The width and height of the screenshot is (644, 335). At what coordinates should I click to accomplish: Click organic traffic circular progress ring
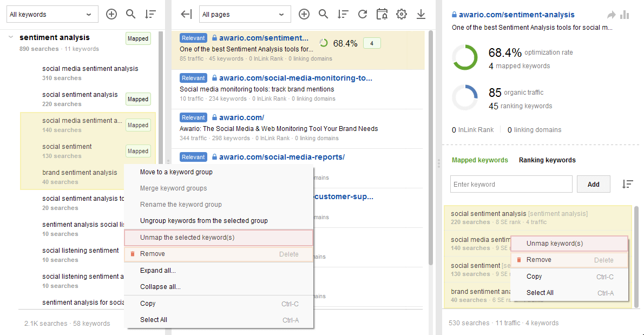tap(465, 97)
